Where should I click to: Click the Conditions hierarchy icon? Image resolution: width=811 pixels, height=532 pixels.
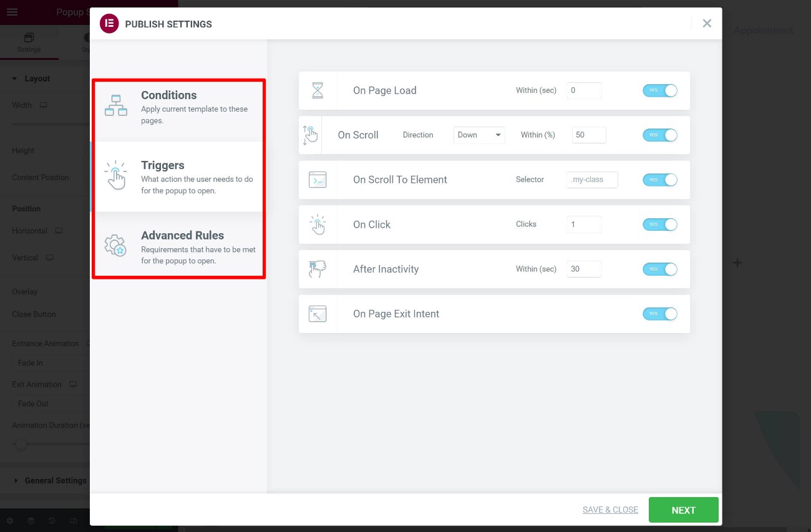pos(116,105)
